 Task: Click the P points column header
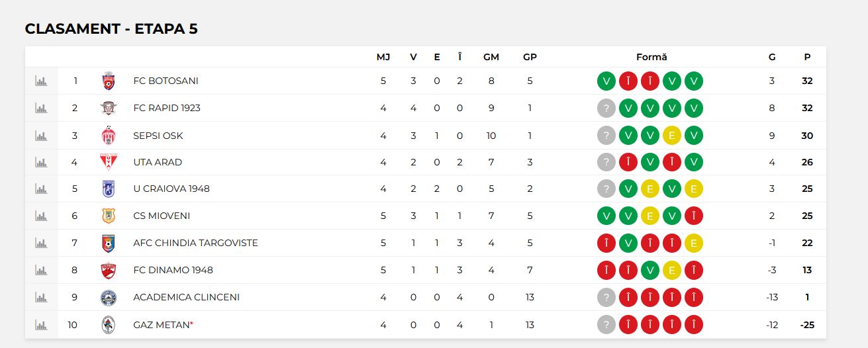(807, 57)
